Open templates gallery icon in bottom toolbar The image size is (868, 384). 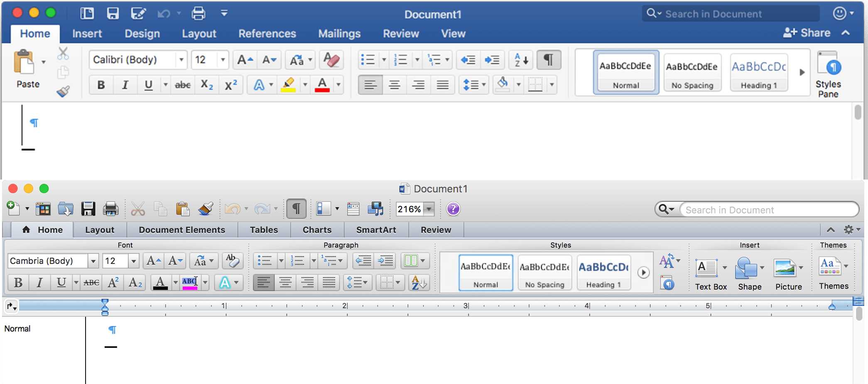pyautogui.click(x=43, y=209)
